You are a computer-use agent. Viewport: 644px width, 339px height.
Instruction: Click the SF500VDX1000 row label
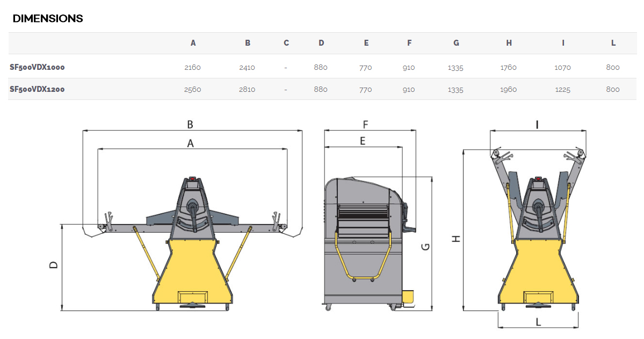(37, 67)
